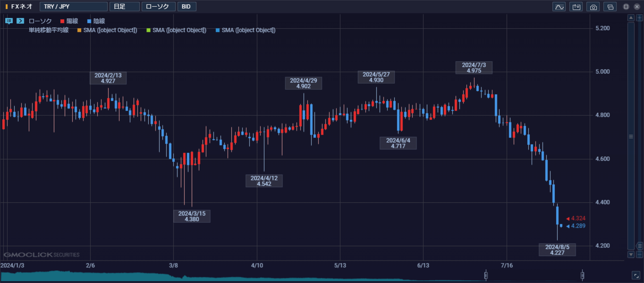Click the pop-out window icon
The height and width of the screenshot is (283, 644).
(610, 7)
